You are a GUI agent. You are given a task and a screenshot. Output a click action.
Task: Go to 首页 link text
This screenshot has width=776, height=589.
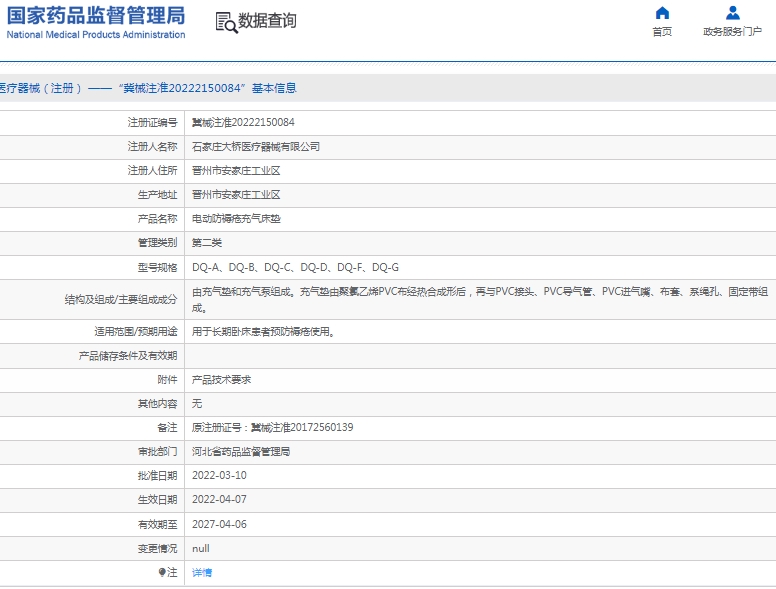(x=662, y=32)
